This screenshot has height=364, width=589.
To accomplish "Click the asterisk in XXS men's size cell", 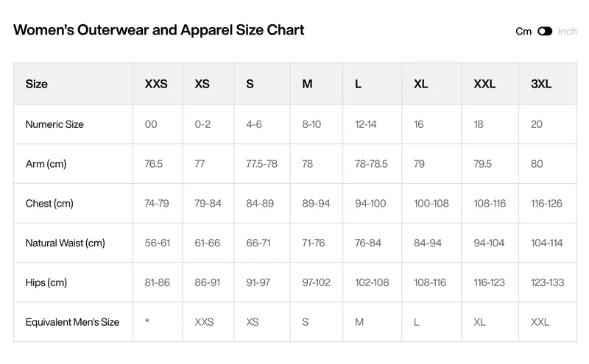I will [147, 321].
